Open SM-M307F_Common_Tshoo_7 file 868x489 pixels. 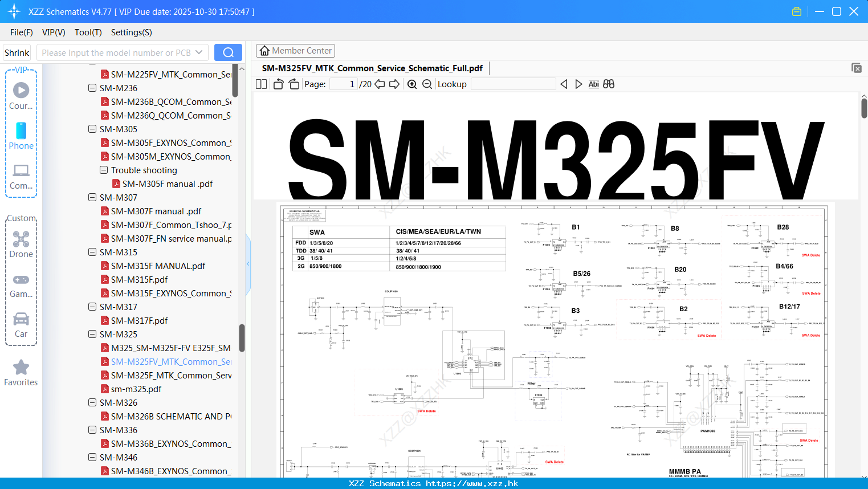(171, 225)
